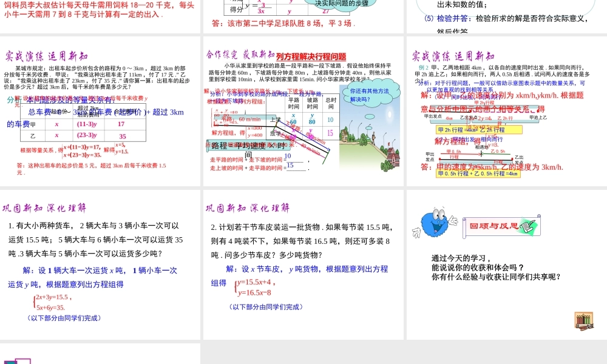Click the line 通过今天的学习
The image size is (607, 364).
click(x=461, y=258)
